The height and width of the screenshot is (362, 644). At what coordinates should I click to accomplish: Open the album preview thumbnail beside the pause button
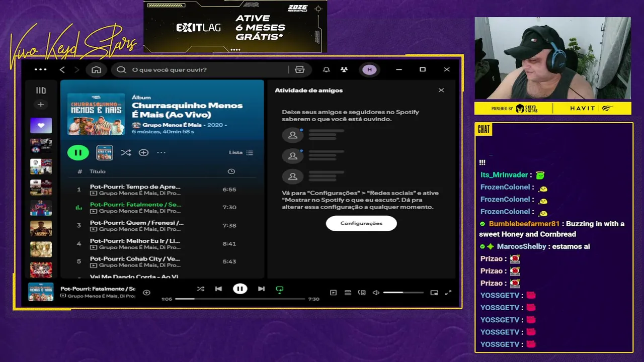(105, 152)
